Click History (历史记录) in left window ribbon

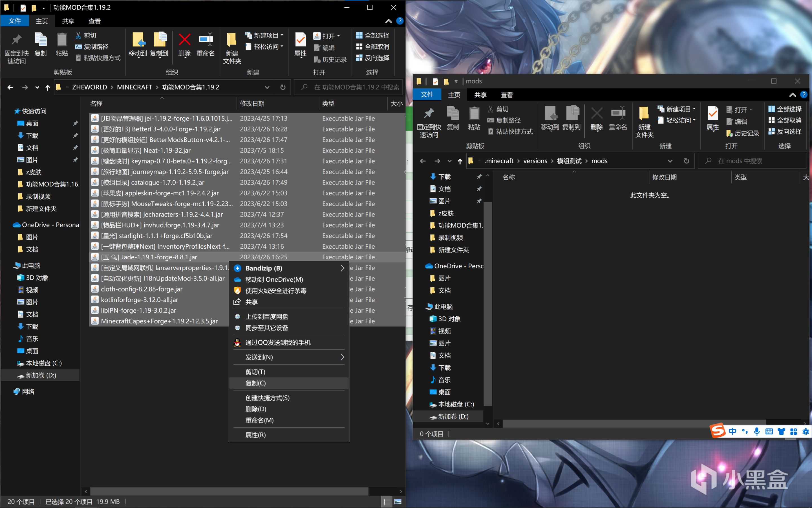click(330, 60)
